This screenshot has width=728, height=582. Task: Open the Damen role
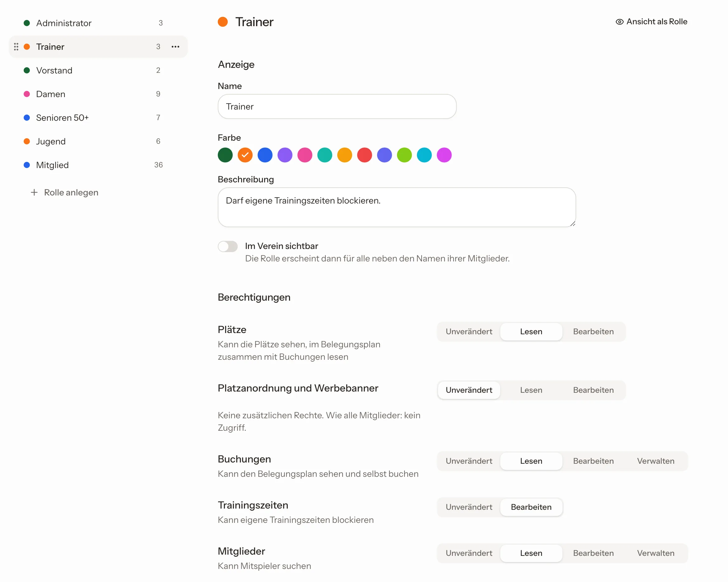(x=98, y=94)
